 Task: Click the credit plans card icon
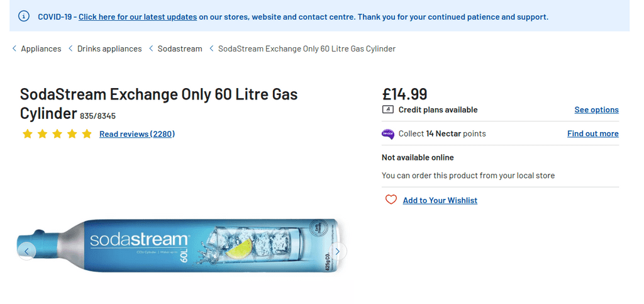tap(388, 110)
